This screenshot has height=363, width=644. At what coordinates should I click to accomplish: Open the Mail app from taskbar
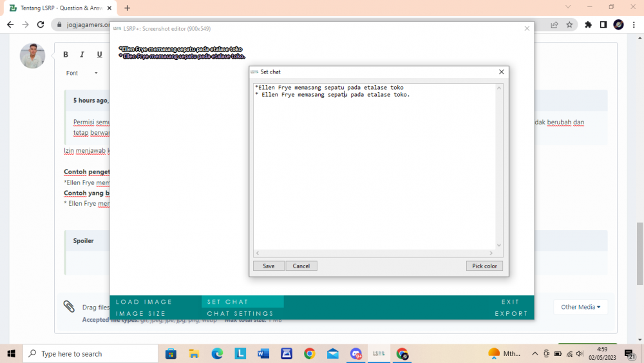333,353
